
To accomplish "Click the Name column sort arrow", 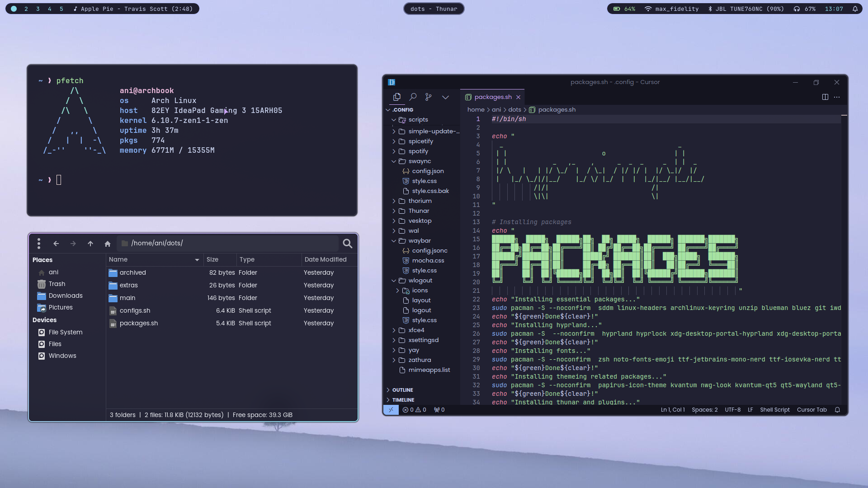I will click(x=197, y=260).
